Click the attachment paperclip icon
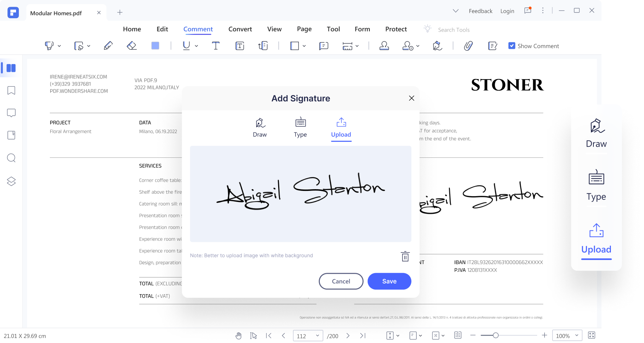Screen dimensions: 644x343 pos(468,46)
